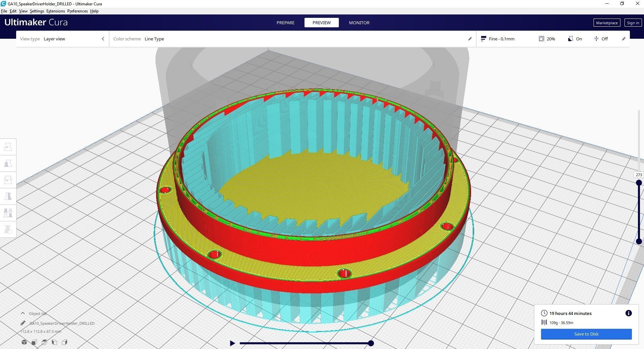This screenshot has height=349, width=644.
Task: Open print settings via pencil icon
Action: coord(623,39)
